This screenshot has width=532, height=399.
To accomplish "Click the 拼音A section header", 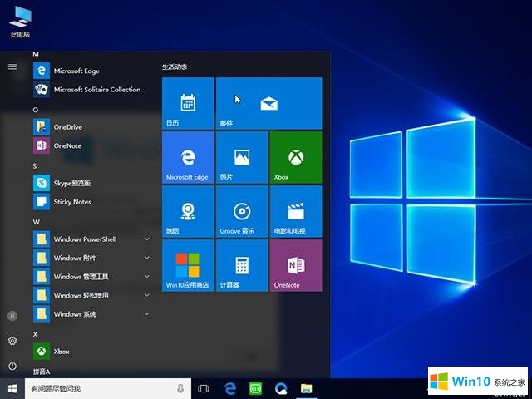I will [x=42, y=372].
